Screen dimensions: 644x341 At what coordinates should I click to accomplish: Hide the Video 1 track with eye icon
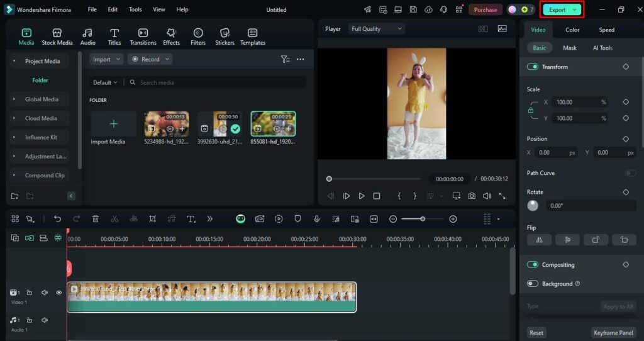pyautogui.click(x=59, y=293)
